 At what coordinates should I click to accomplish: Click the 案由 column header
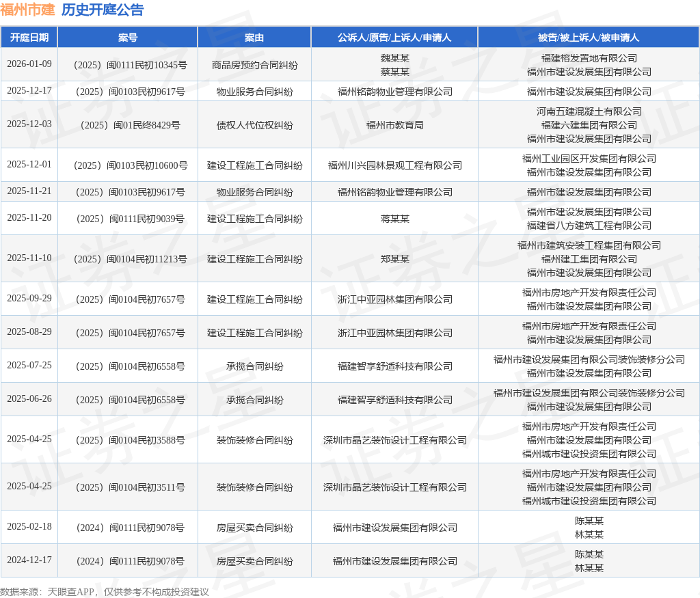click(254, 38)
